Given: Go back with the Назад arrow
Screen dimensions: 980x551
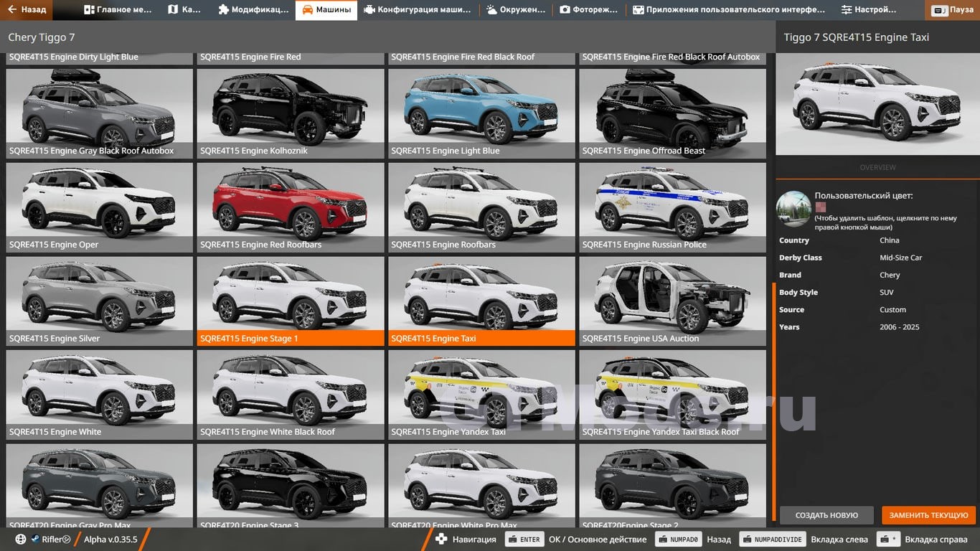Looking at the screenshot, I should pyautogui.click(x=27, y=10).
